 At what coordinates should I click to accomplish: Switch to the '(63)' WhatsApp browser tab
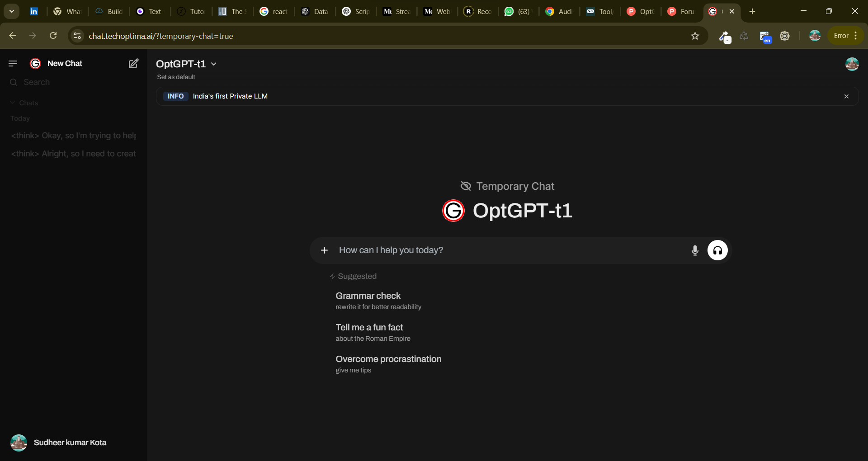tap(519, 11)
